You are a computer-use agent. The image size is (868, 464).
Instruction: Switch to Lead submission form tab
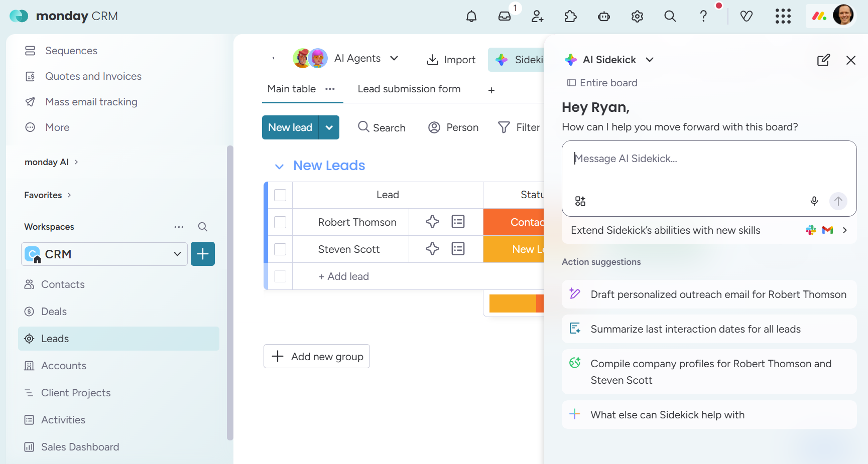(409, 89)
